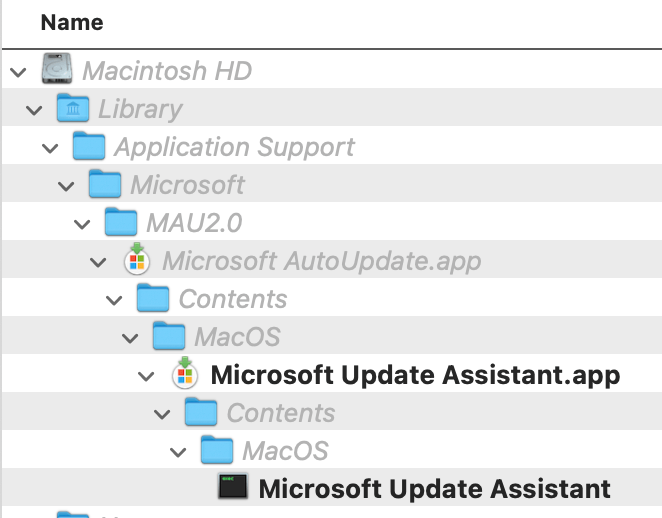662x518 pixels.
Task: Click the Macintosh HD drive icon
Action: click(x=57, y=71)
